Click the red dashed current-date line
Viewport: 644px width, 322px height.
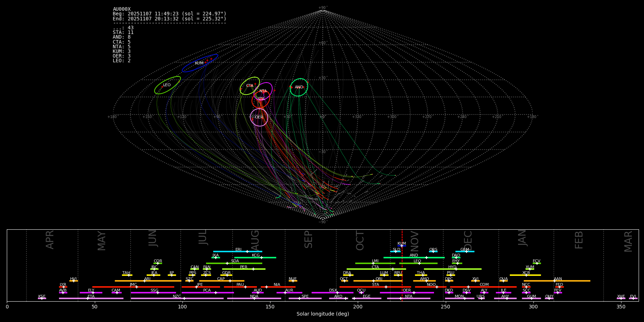(x=402, y=265)
